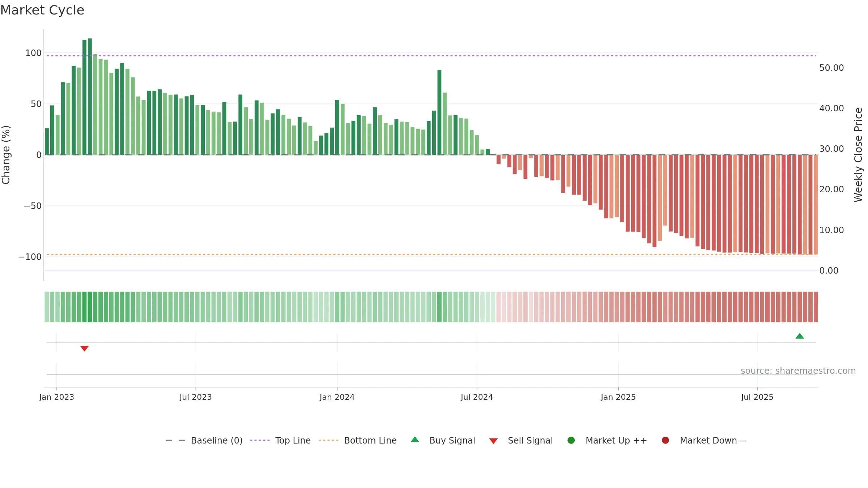Viewport: 868px width, 488px height.
Task: Click the Jan 2025 axis label
Action: click(618, 397)
